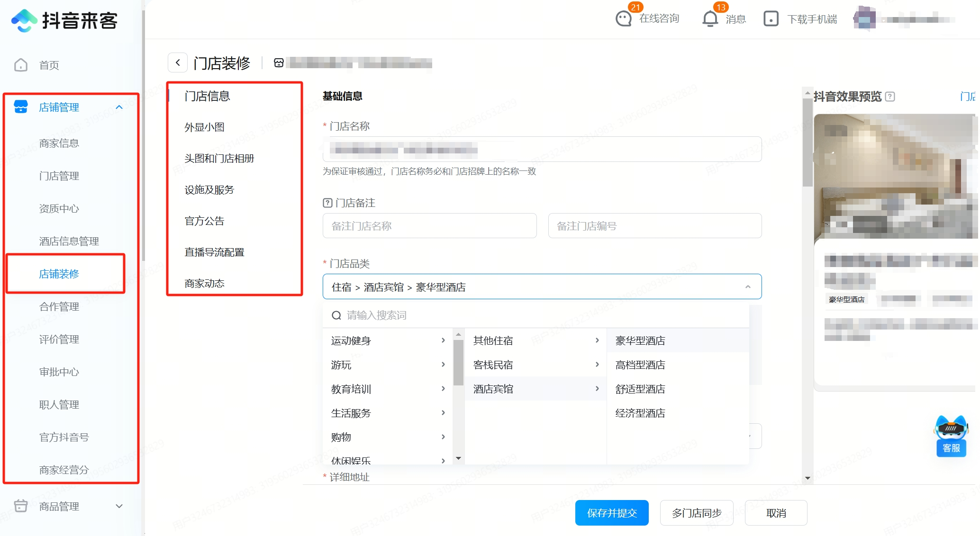This screenshot has width=980, height=536.
Task: Click the preview panel vertical scrollbar
Action: [808, 142]
